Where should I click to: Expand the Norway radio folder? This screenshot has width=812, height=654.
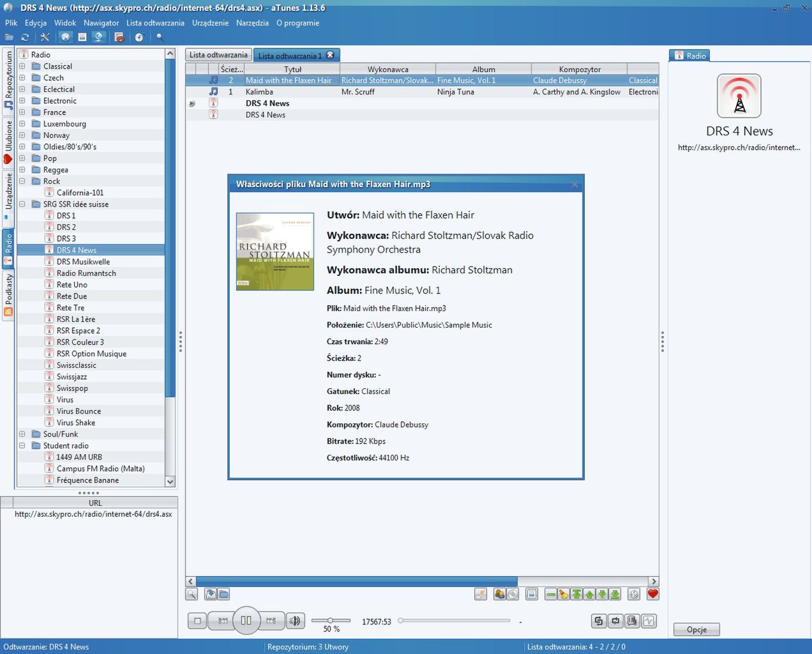[22, 135]
